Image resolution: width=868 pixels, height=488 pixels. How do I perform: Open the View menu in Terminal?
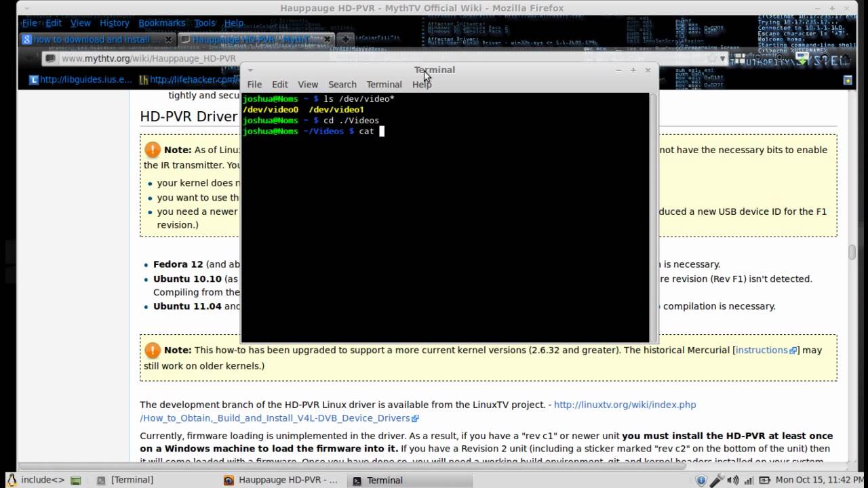(x=308, y=85)
